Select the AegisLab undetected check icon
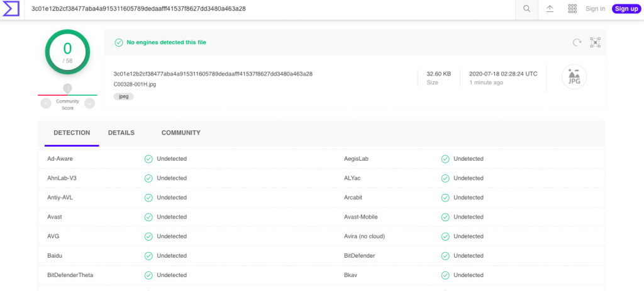This screenshot has width=644, height=291. [445, 159]
